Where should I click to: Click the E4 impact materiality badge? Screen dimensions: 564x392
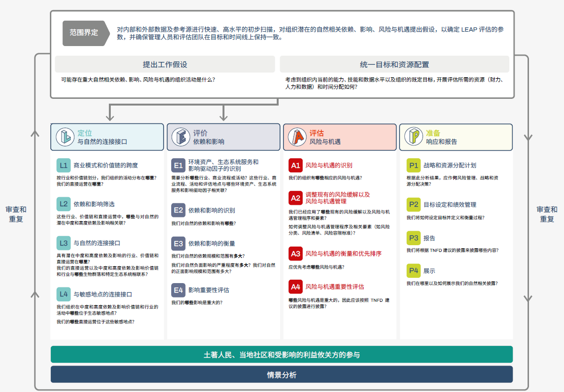pyautogui.click(x=178, y=290)
